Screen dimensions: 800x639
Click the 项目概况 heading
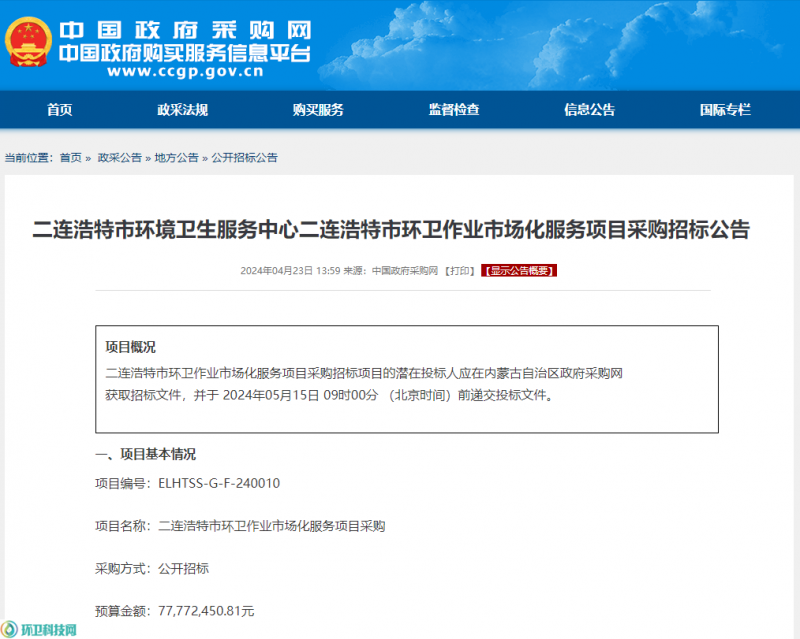pos(131,347)
